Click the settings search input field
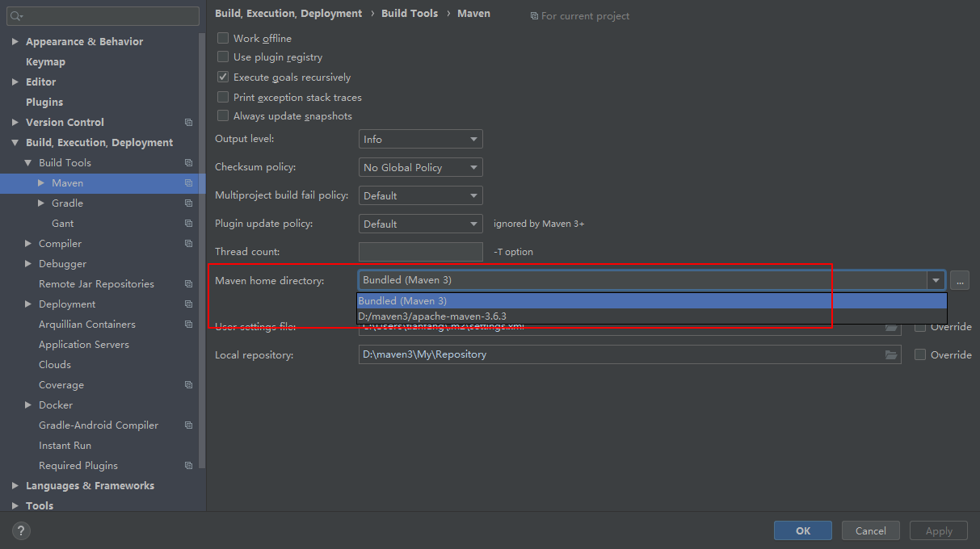The image size is (980, 549). [103, 16]
